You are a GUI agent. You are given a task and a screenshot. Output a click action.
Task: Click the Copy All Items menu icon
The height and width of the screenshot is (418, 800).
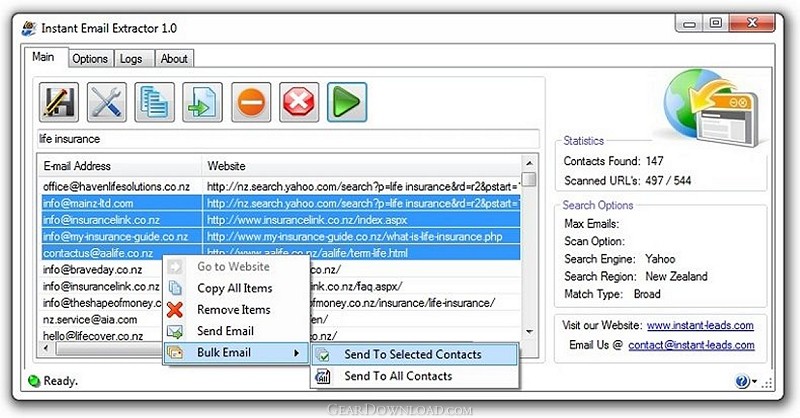(x=175, y=288)
